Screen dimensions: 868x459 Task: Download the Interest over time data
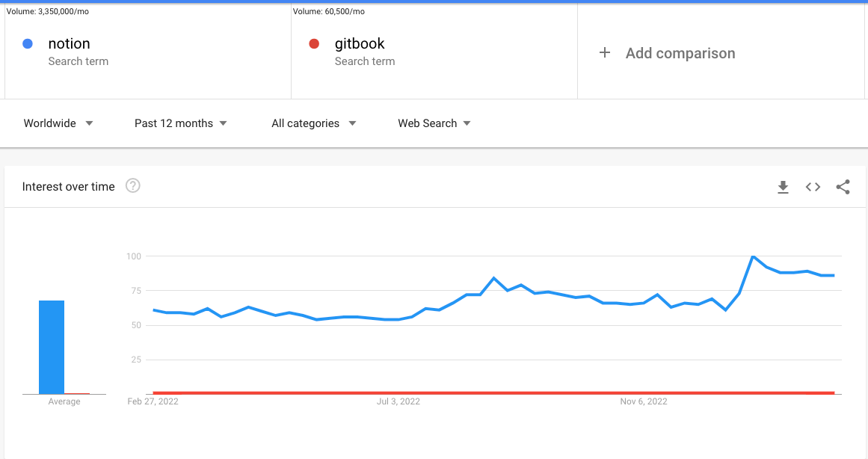(x=783, y=187)
